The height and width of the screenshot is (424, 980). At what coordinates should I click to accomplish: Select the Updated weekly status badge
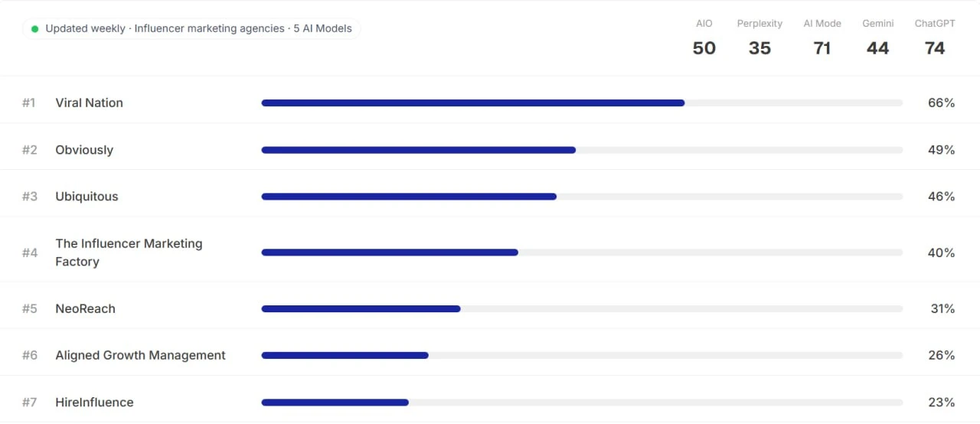pos(191,29)
